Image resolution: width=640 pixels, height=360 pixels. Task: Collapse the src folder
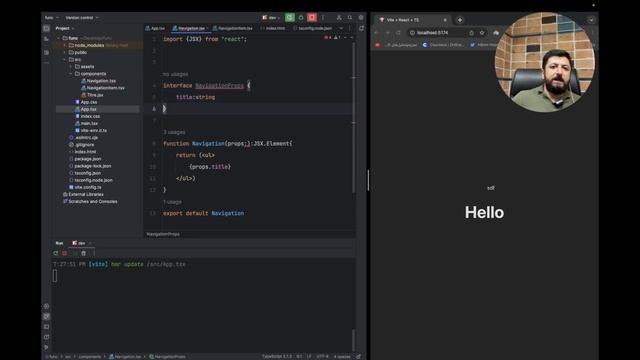pyautogui.click(x=65, y=60)
